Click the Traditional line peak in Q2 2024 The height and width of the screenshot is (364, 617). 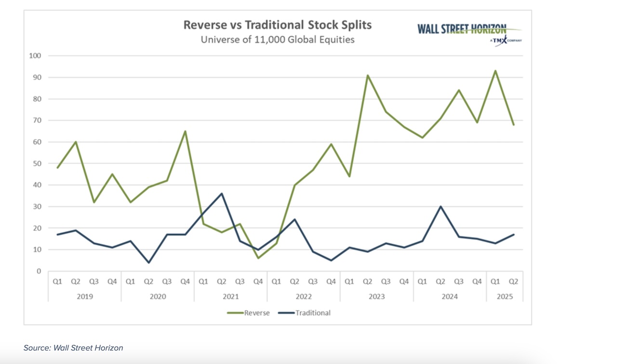tap(440, 206)
